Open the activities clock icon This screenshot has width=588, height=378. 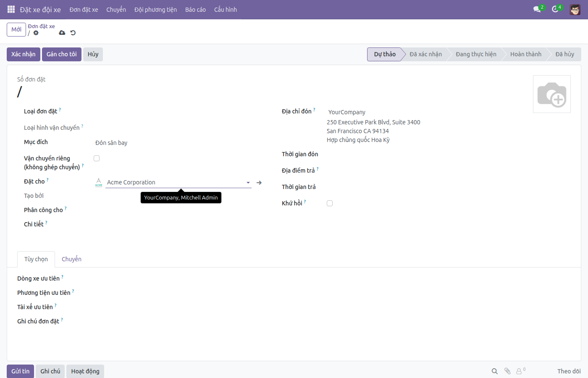coord(555,9)
